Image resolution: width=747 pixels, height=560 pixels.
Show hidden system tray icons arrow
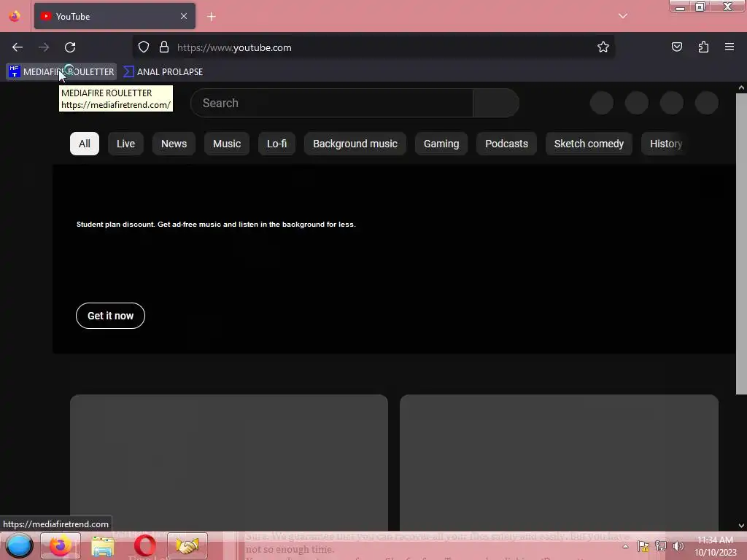(625, 546)
